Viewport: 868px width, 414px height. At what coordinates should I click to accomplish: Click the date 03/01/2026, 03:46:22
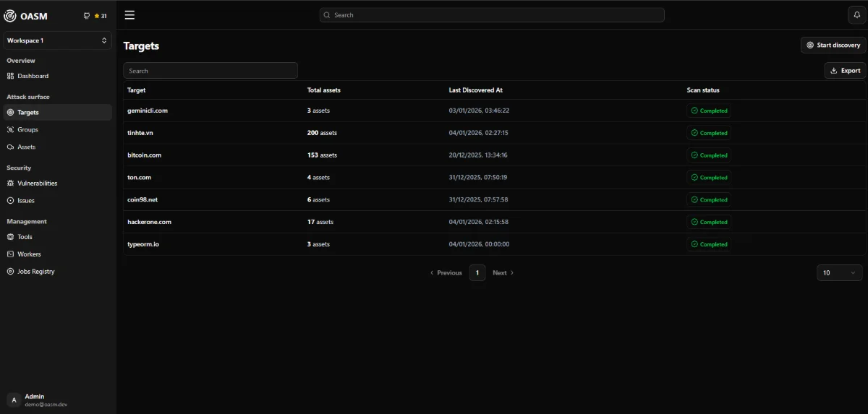pos(479,111)
